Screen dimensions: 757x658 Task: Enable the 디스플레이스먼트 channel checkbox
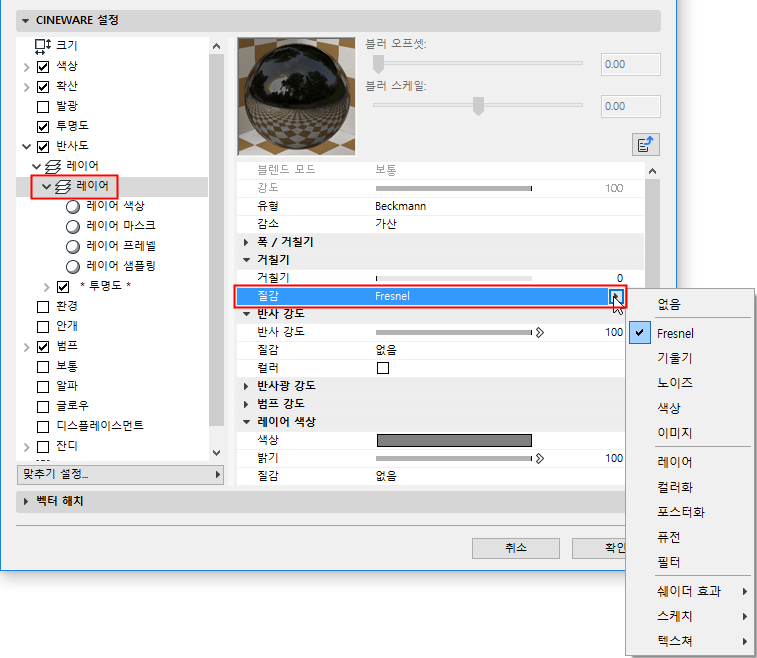coord(43,427)
